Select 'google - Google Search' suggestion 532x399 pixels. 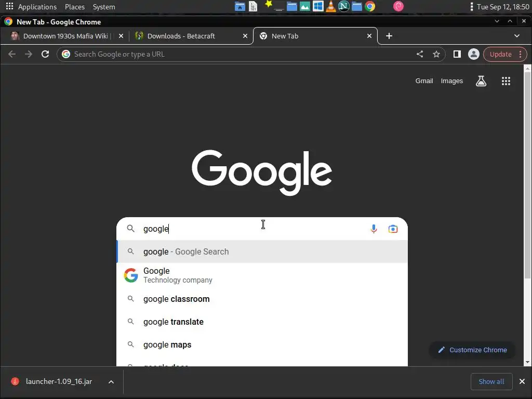(x=262, y=252)
